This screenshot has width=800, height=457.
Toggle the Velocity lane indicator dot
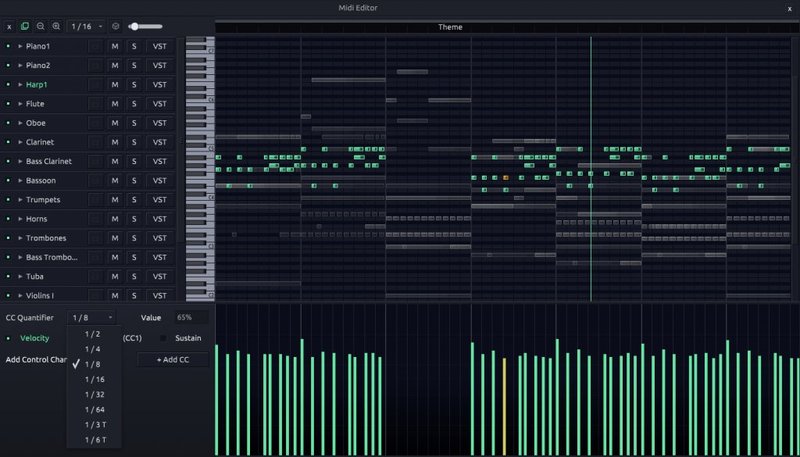8,338
